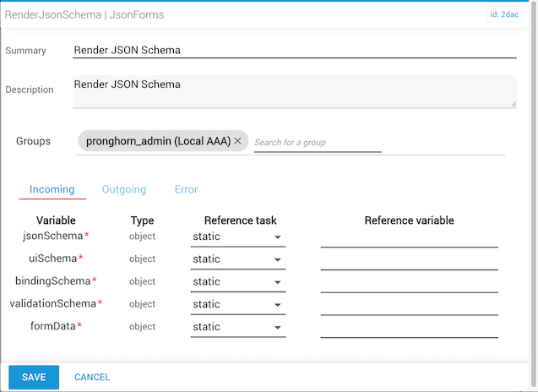The height and width of the screenshot is (392, 538).
Task: Expand the uiSchema reference task dropdown
Action: click(x=237, y=259)
